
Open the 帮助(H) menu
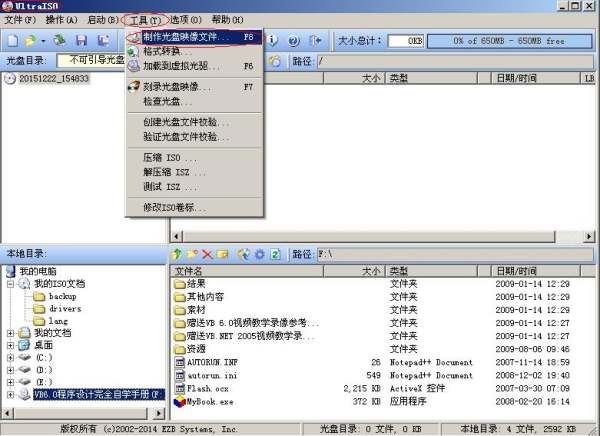click(227, 20)
